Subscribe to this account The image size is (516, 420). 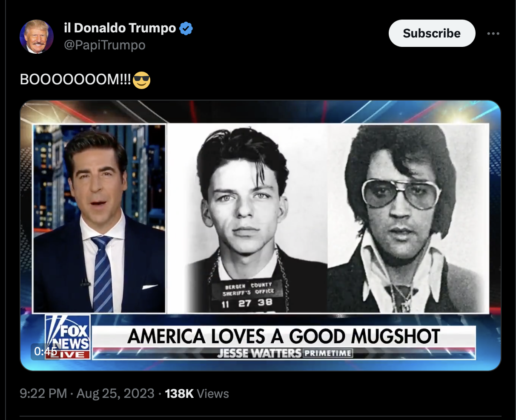[432, 33]
